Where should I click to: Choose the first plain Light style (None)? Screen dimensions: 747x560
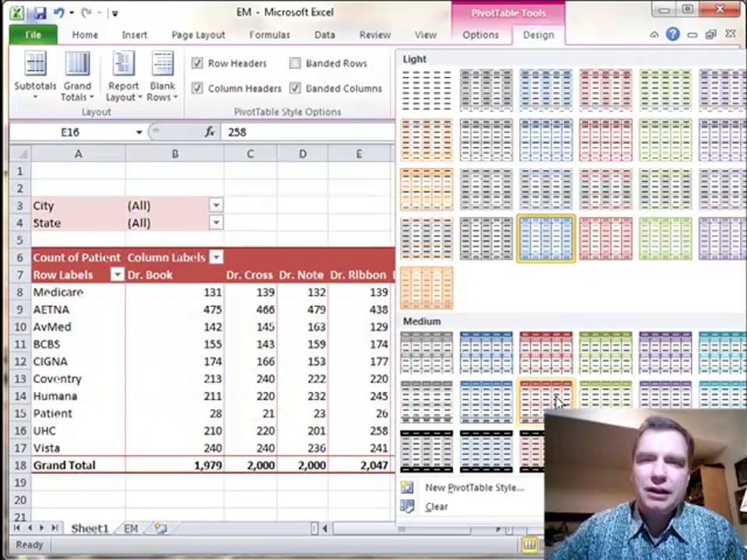pos(426,90)
